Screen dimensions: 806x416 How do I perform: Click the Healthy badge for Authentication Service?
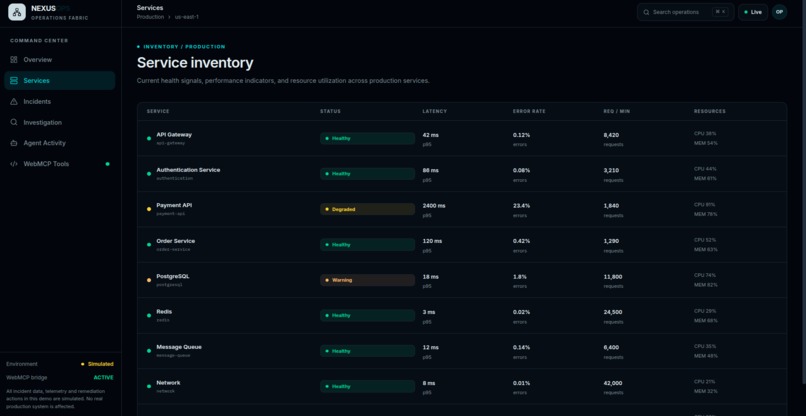[x=368, y=174]
